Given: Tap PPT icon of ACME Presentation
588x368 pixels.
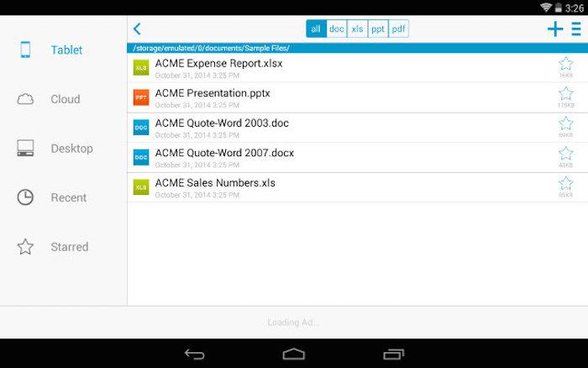Looking at the screenshot, I should [141, 97].
